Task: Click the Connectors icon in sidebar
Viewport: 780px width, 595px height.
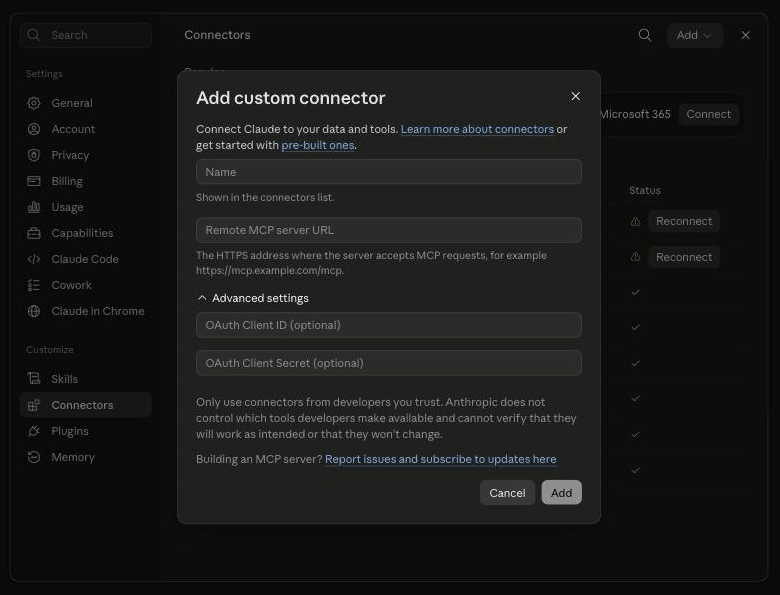Action: pyautogui.click(x=34, y=405)
